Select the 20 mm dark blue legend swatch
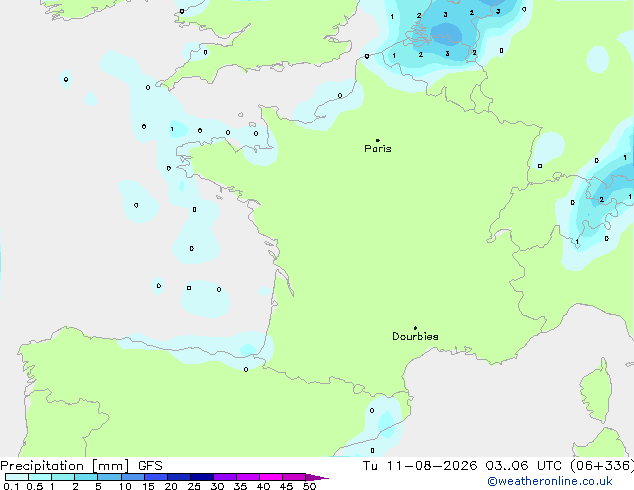The height and width of the screenshot is (490, 634). pyautogui.click(x=179, y=477)
